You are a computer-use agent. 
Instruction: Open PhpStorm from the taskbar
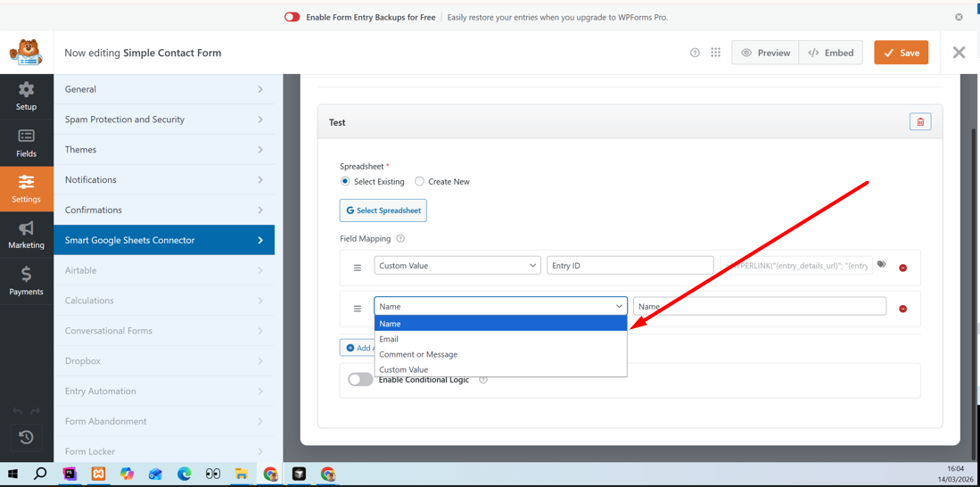pyautogui.click(x=70, y=474)
